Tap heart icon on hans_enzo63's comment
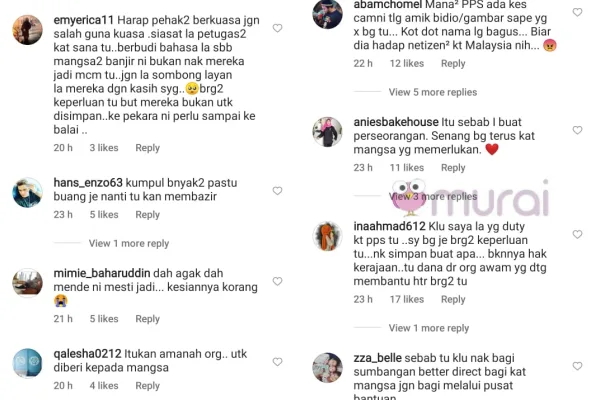The image size is (600, 400). coord(277,191)
